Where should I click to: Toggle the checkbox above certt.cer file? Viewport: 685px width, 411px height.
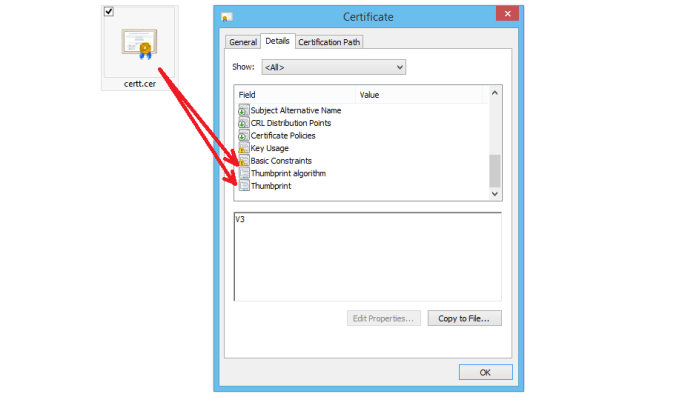tap(109, 12)
